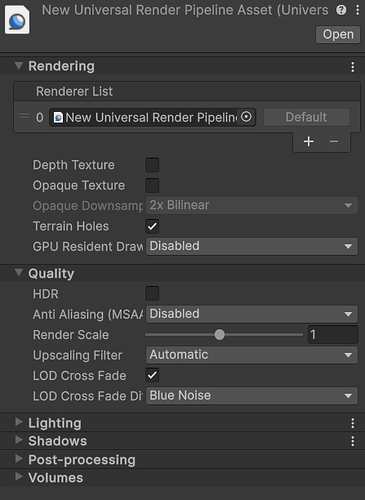Click the object picker circle for renderer
This screenshot has width=365, height=500.
(246, 117)
